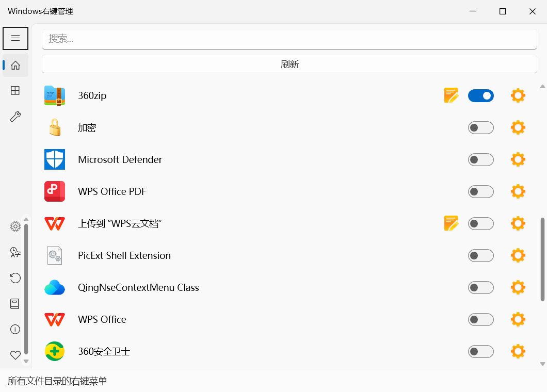Image resolution: width=547 pixels, height=392 pixels.
Task: Open settings gear in left sidebar
Action: [x=15, y=226]
